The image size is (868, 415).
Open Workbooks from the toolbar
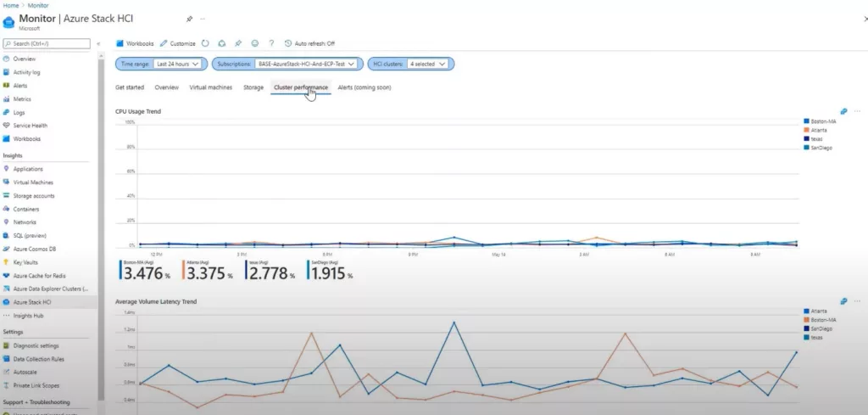(135, 43)
